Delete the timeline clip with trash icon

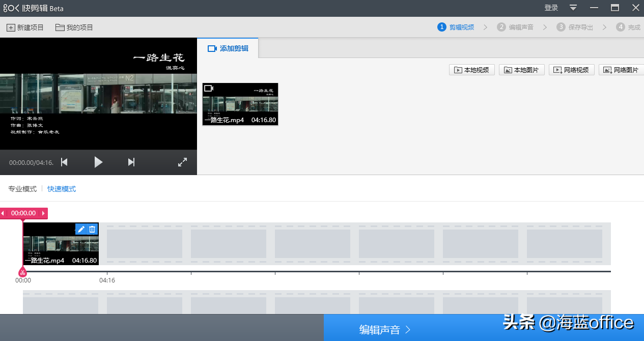tap(92, 230)
